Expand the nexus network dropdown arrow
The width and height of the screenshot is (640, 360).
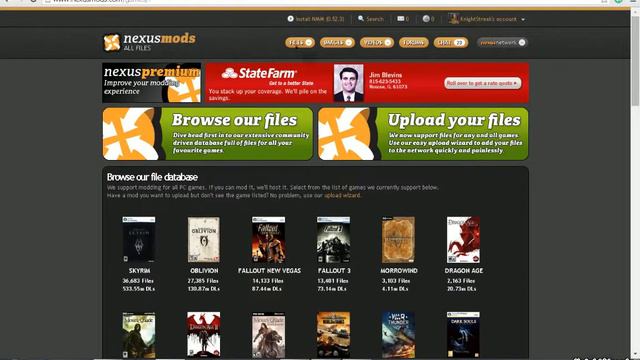click(522, 42)
